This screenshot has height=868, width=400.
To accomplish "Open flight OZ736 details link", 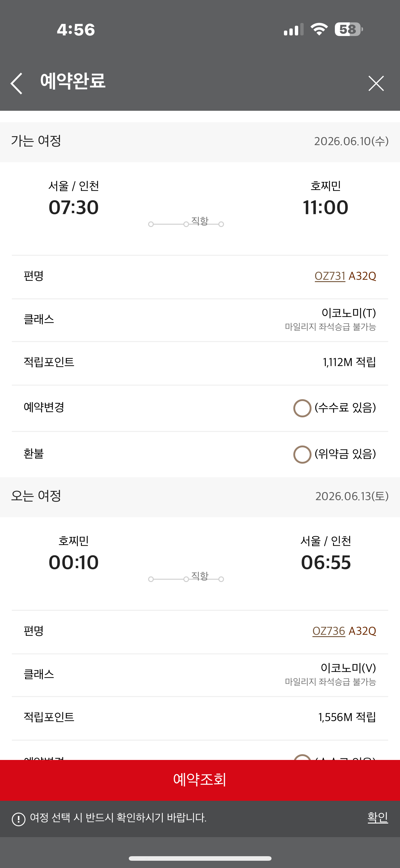I will (328, 631).
